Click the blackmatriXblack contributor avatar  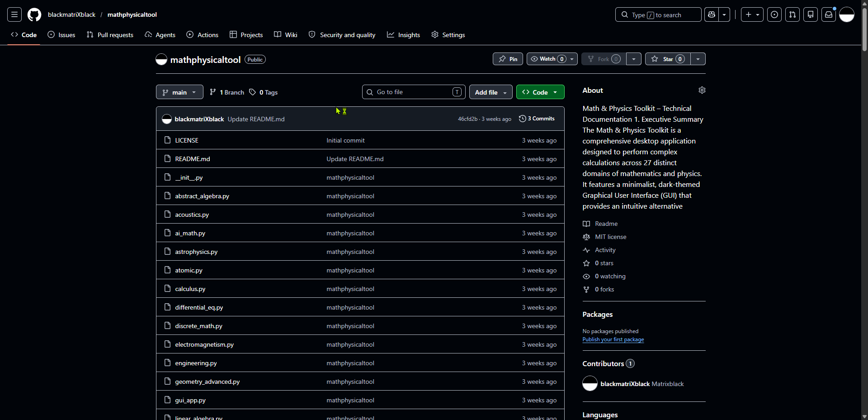pos(590,383)
